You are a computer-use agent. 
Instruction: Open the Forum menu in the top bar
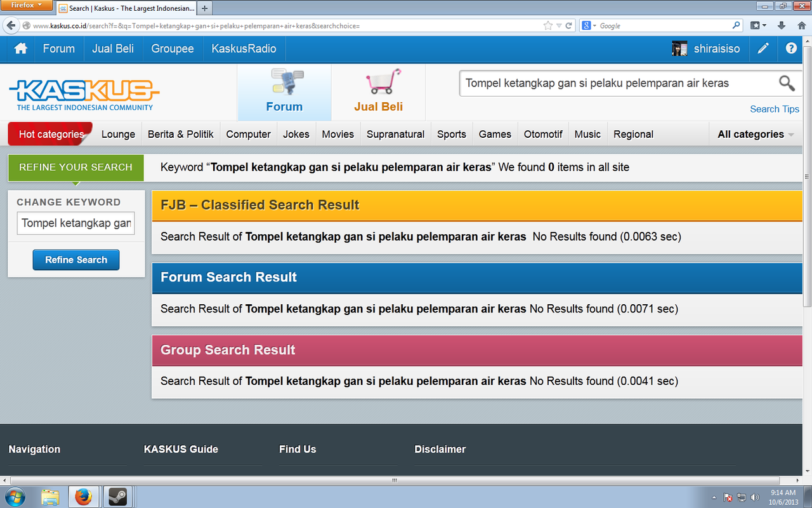point(59,48)
